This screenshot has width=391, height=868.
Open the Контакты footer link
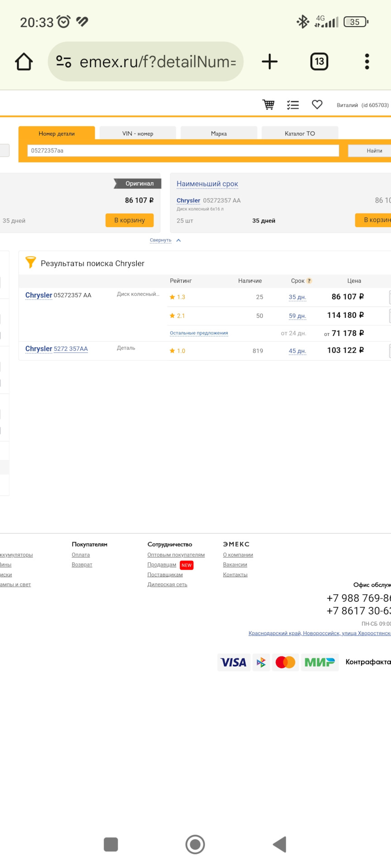pos(235,575)
